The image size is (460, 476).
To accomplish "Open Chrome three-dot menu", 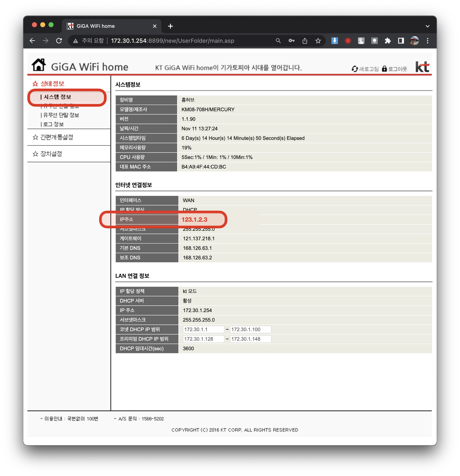I will (427, 41).
